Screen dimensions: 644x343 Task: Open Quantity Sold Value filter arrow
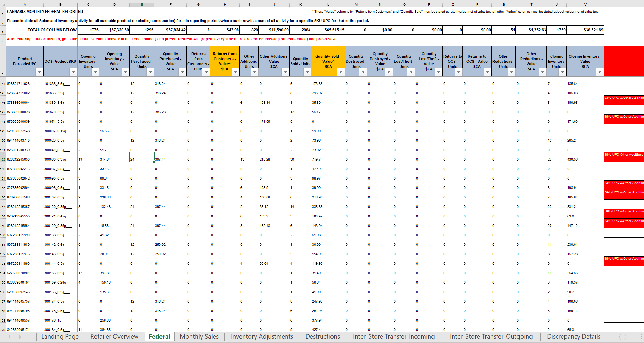coord(341,72)
